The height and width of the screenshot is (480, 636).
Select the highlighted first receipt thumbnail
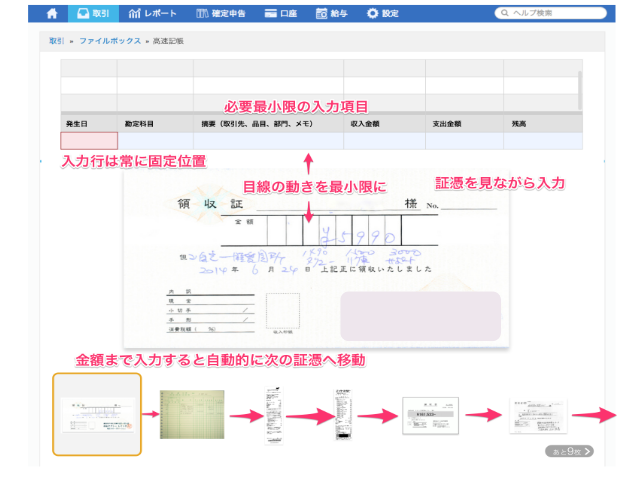point(97,414)
